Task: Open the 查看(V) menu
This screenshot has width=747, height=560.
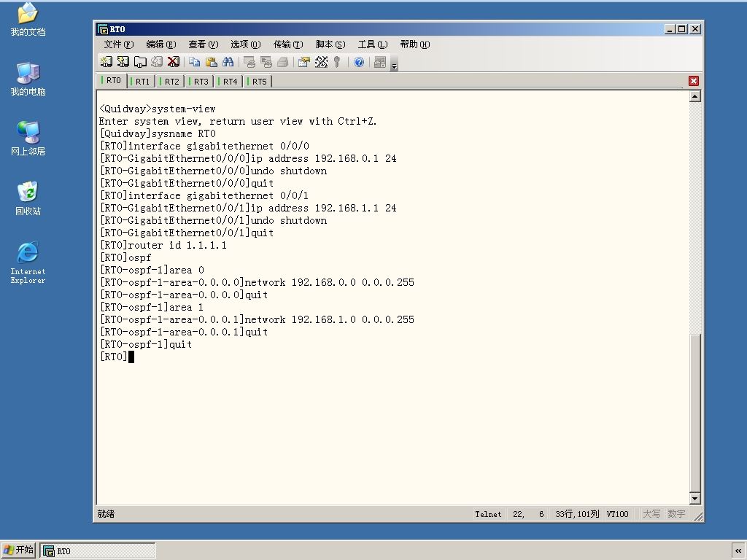Action: [x=204, y=44]
